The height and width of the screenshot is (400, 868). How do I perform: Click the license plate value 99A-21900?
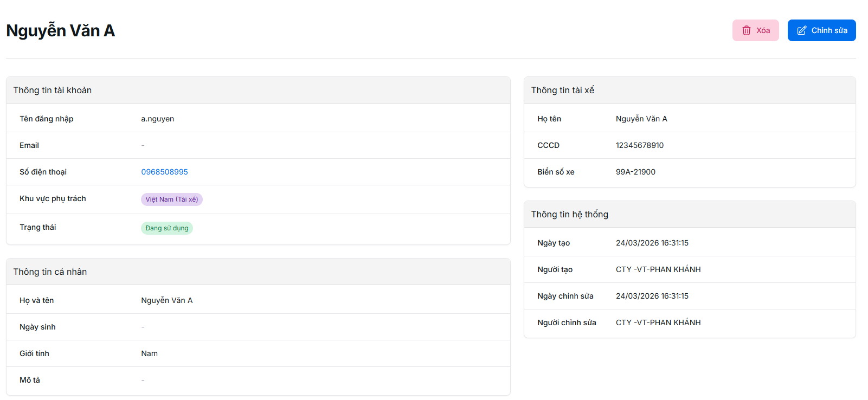(x=635, y=172)
